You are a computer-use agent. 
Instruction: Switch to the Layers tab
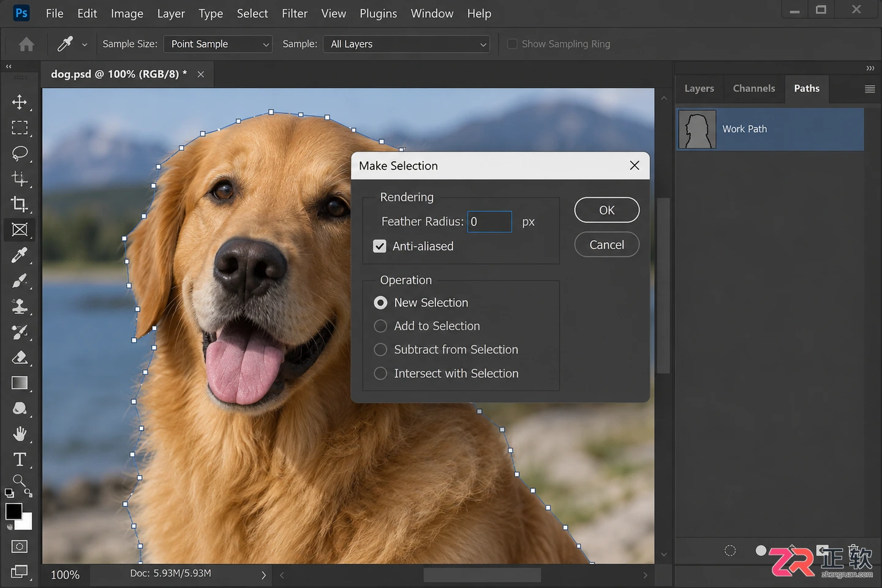[x=699, y=89]
